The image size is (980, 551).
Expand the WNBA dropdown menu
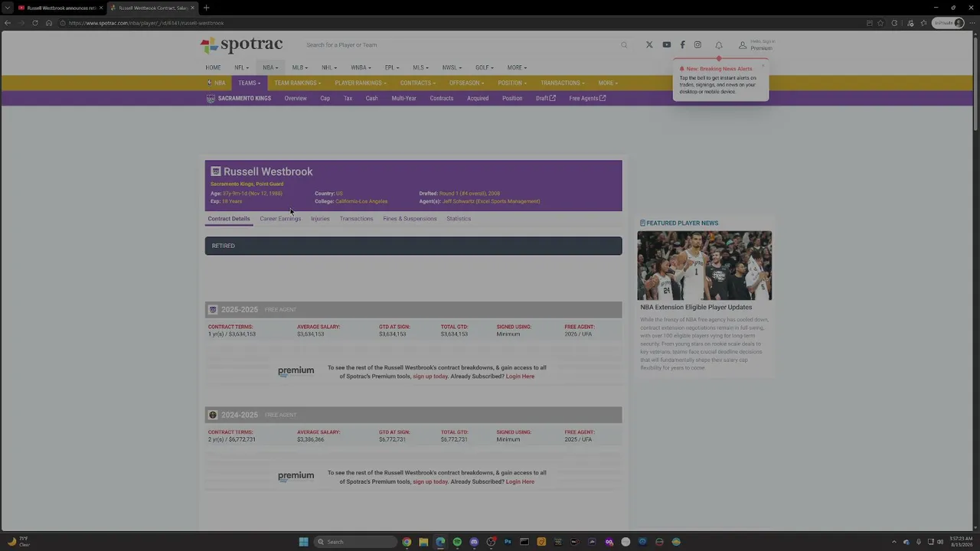point(361,67)
